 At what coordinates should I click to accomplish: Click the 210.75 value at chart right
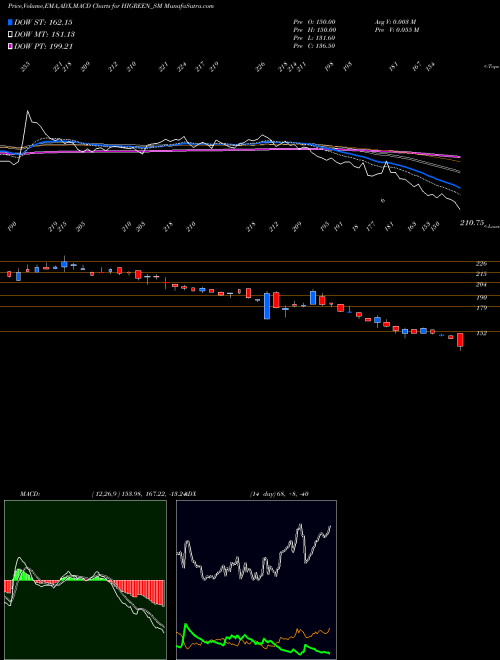point(472,223)
